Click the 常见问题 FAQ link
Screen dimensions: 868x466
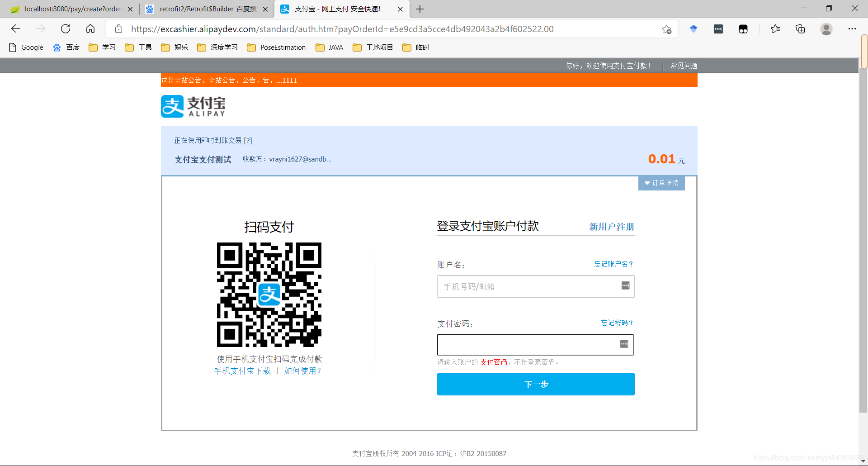click(684, 66)
